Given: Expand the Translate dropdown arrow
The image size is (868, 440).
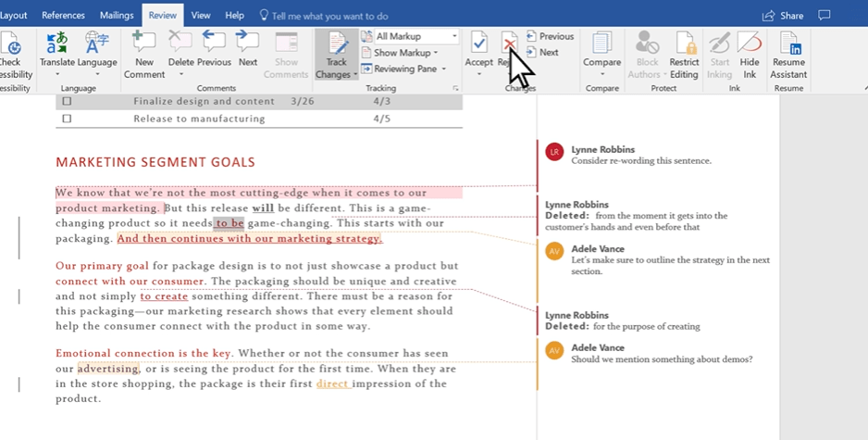Looking at the screenshot, I should (57, 74).
